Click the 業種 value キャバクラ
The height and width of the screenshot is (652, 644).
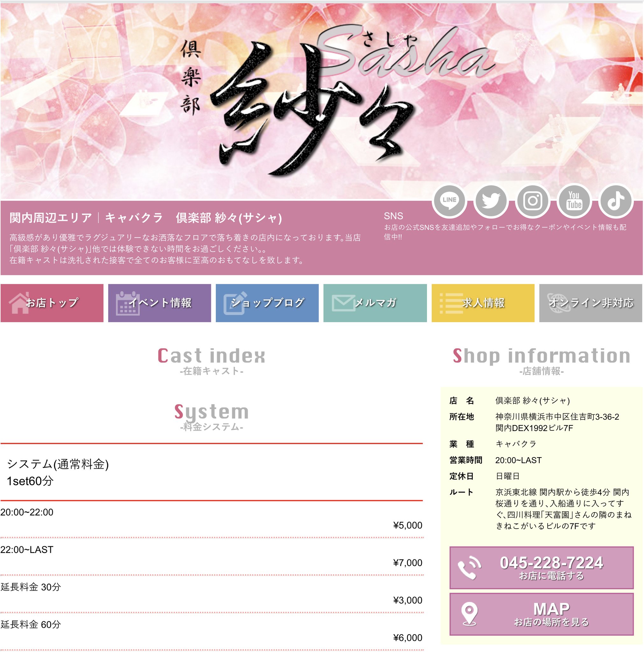[516, 444]
